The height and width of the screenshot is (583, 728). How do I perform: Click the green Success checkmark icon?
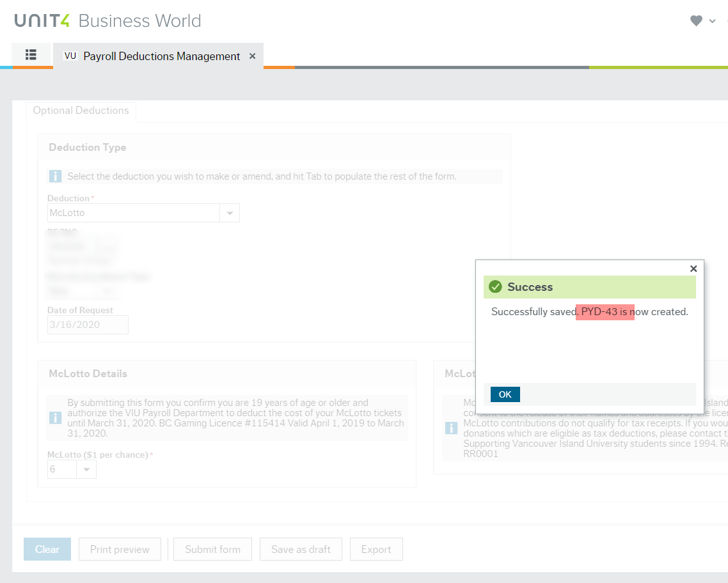(x=495, y=287)
